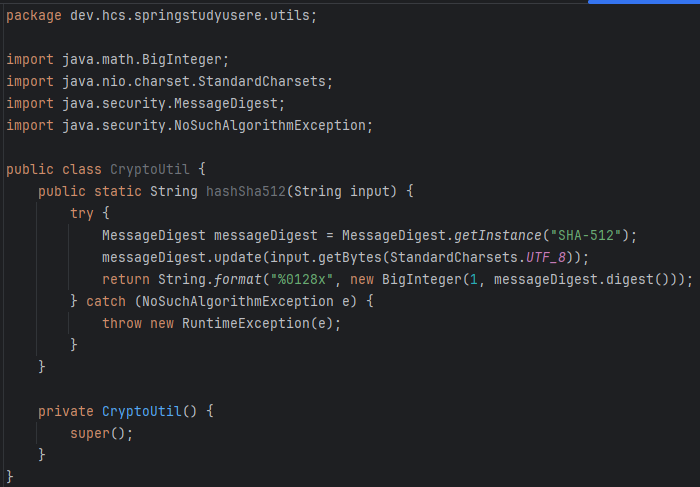Click 'throw new RuntimeException(e)' statement
The height and width of the screenshot is (487, 700).
[x=221, y=323]
